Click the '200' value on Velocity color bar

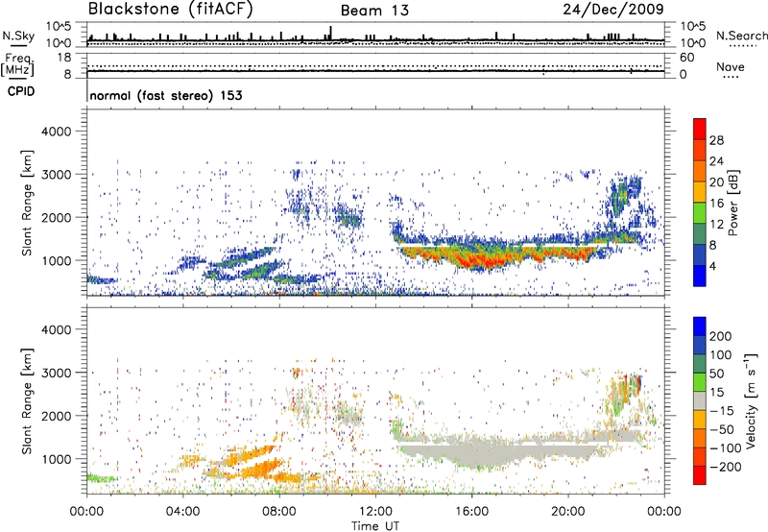(721, 336)
